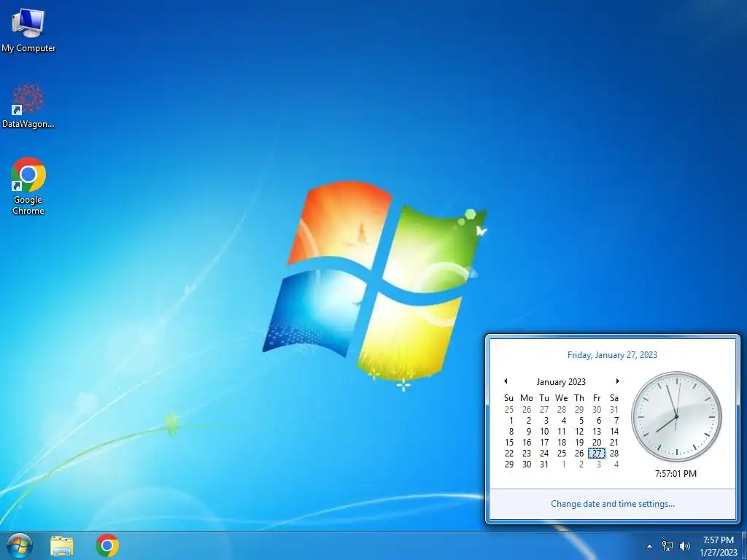
Task: Go to next month in calendar
Action: (617, 381)
